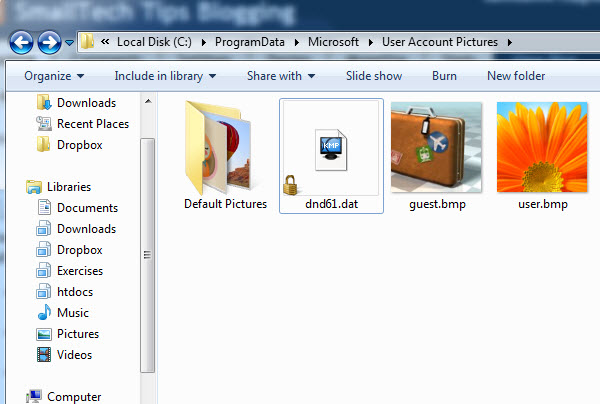Click the Downloads library icon

pyautogui.click(x=44, y=228)
